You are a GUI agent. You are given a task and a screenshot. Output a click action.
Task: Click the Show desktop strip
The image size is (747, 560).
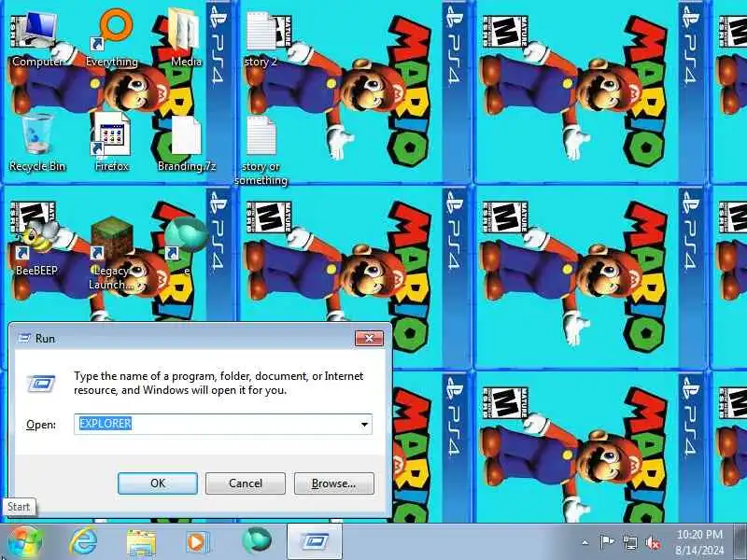coord(740,542)
